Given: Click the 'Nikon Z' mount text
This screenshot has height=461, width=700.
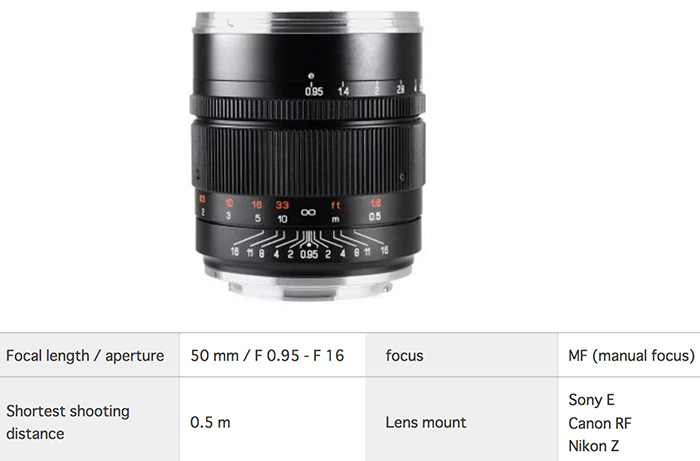Looking at the screenshot, I should [x=593, y=445].
